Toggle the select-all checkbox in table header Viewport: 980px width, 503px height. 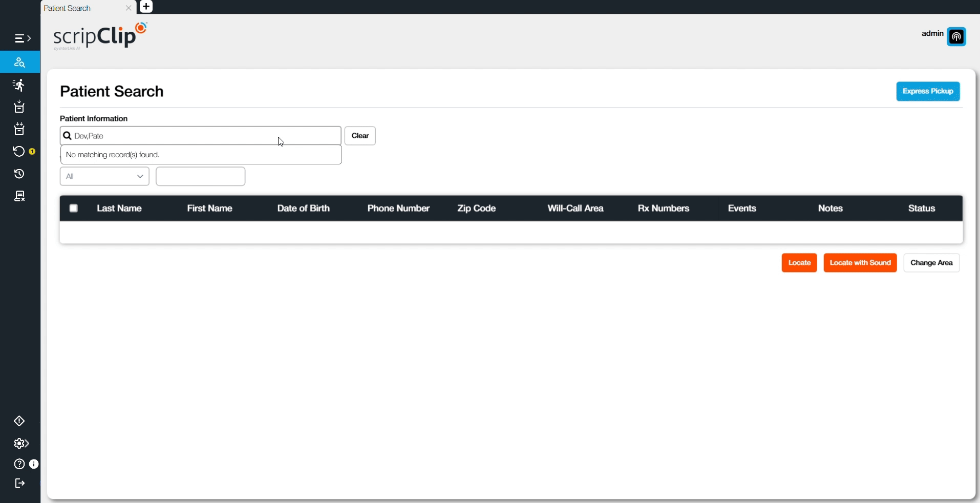[74, 208]
